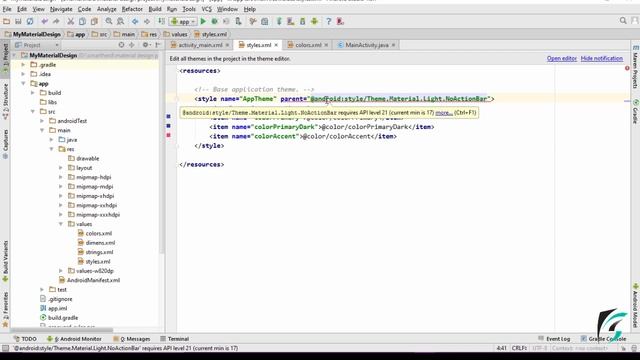Expand the values-w820dp folder

point(61,271)
